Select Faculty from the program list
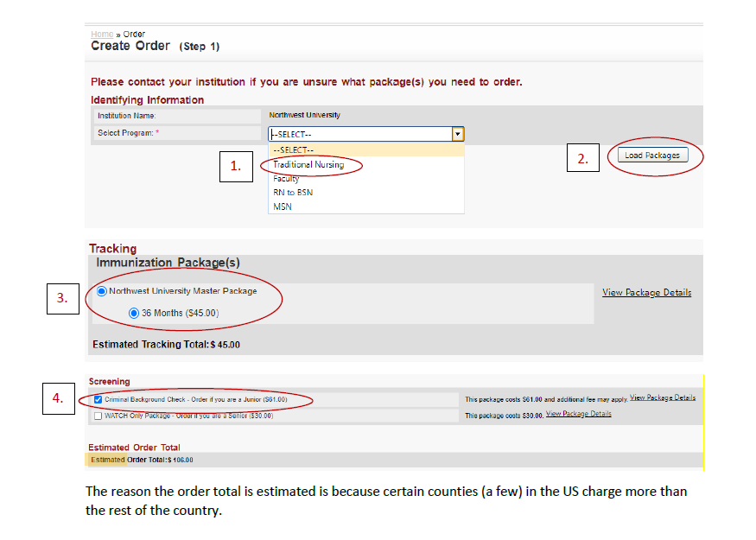This screenshot has width=756, height=540. pos(286,179)
